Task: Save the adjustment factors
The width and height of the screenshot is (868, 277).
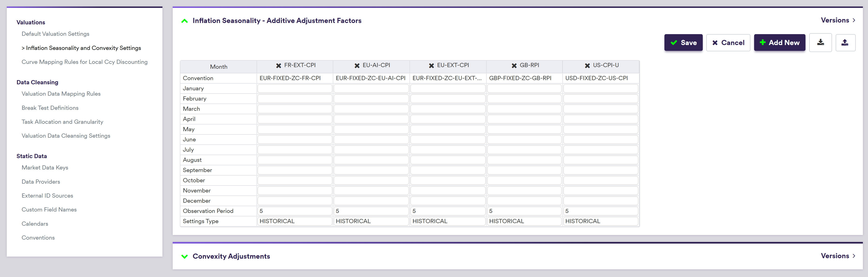Action: pos(683,43)
